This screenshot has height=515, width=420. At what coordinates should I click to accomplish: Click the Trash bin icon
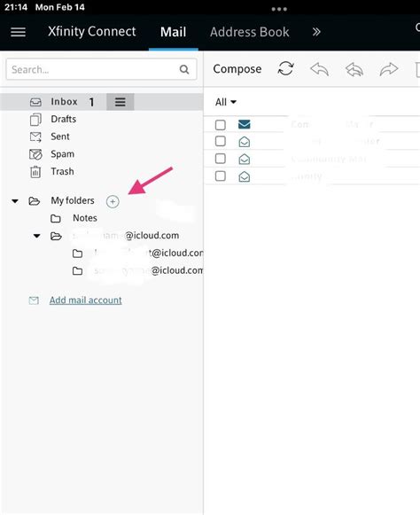35,172
